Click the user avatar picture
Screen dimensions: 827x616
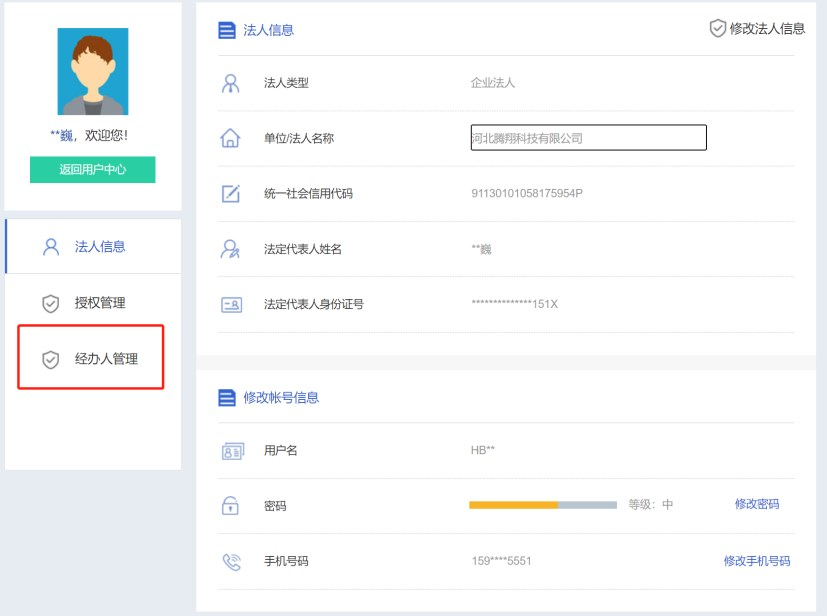click(92, 71)
